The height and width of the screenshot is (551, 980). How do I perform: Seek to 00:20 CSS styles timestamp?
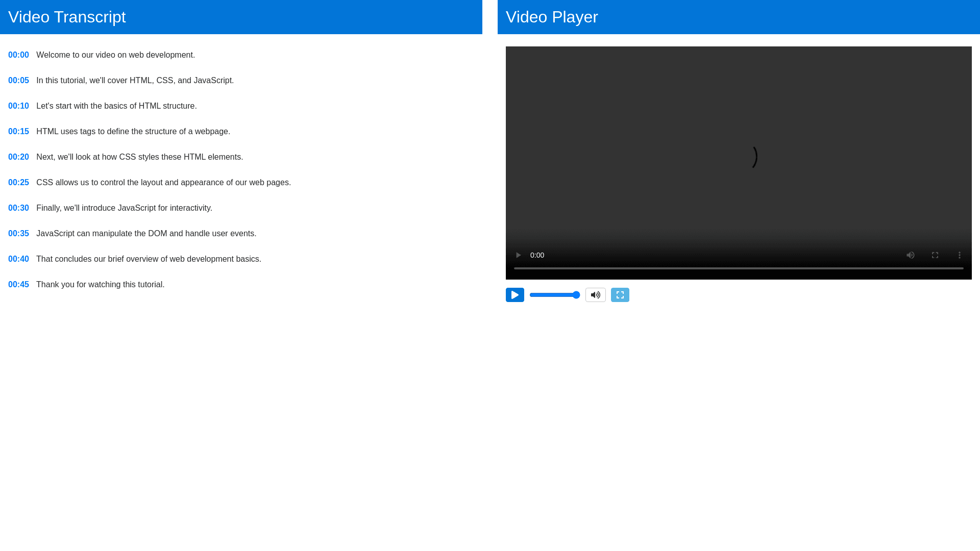click(x=18, y=157)
